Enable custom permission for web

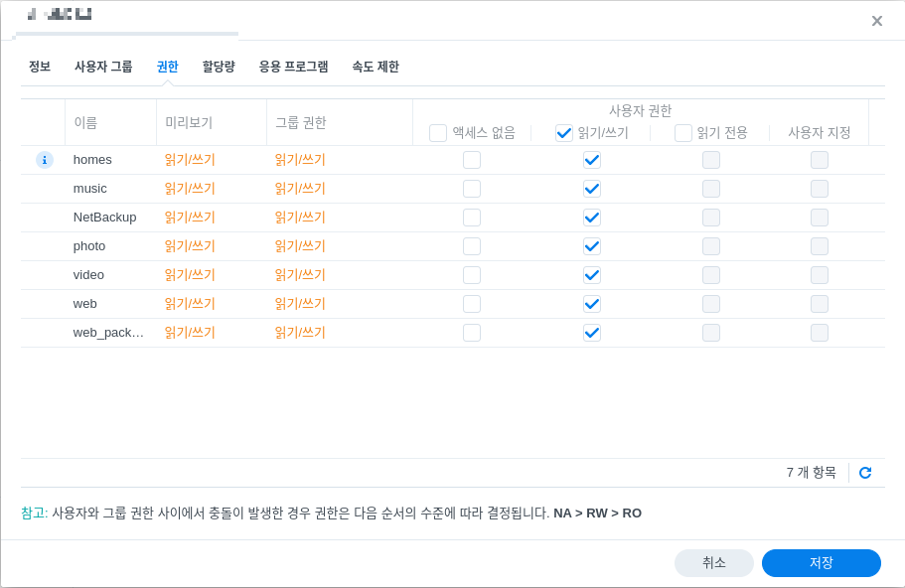pos(820,304)
